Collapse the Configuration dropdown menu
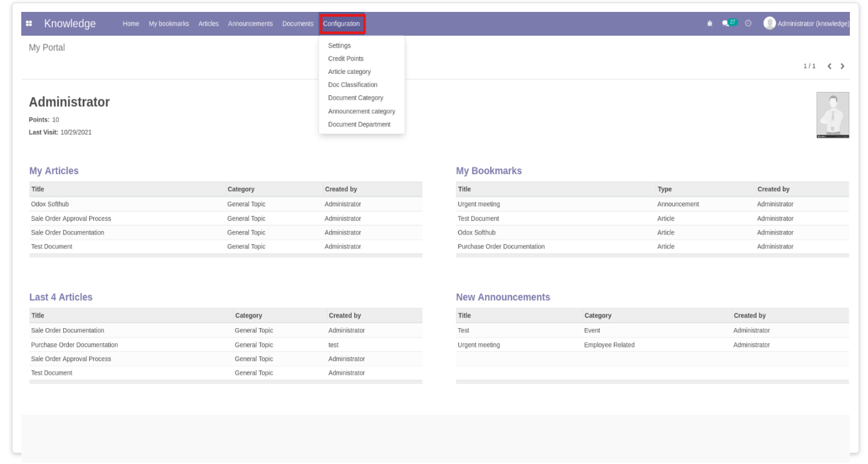868x464 pixels. tap(342, 24)
